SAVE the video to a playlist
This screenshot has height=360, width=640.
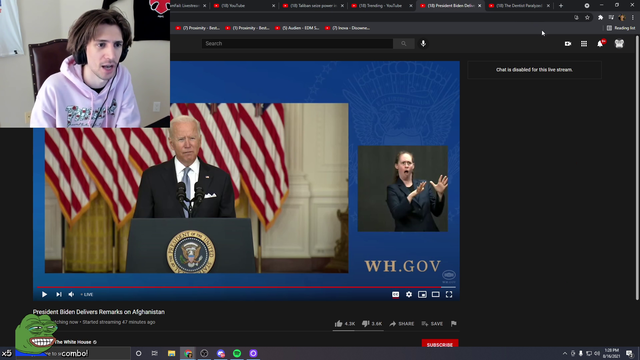click(432, 324)
